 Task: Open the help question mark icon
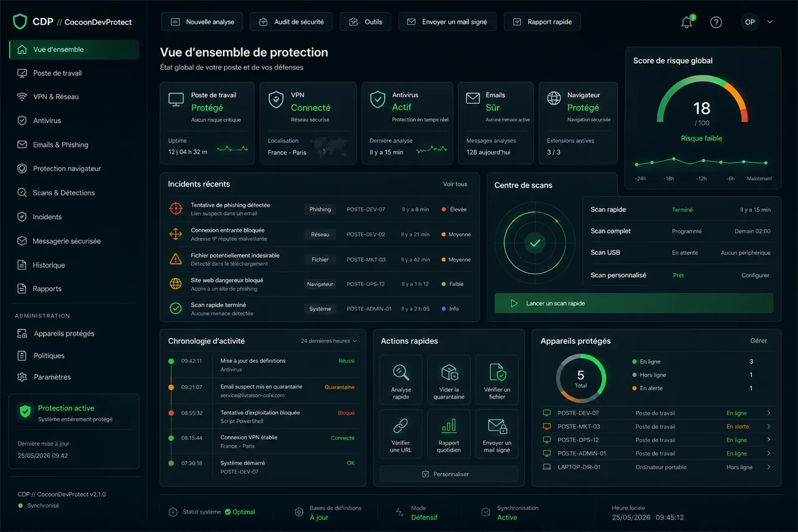[x=716, y=22]
